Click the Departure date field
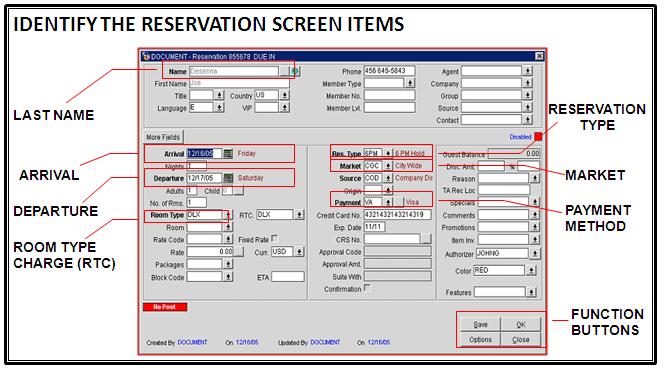 [x=205, y=178]
